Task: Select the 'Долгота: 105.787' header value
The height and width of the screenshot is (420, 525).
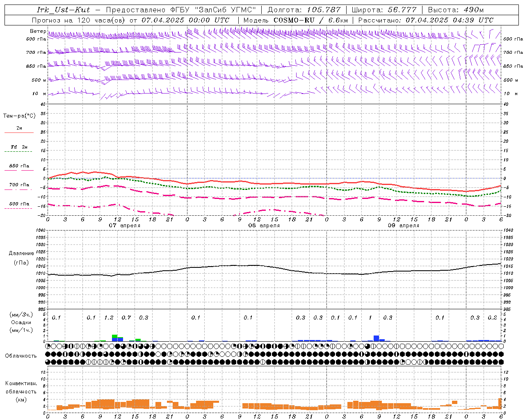Action: (x=304, y=10)
